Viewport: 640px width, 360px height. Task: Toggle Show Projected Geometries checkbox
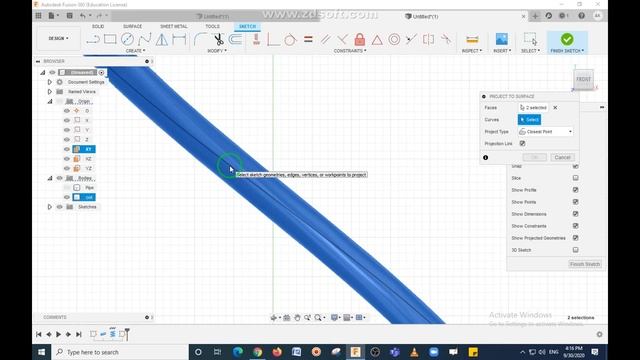[x=575, y=238]
